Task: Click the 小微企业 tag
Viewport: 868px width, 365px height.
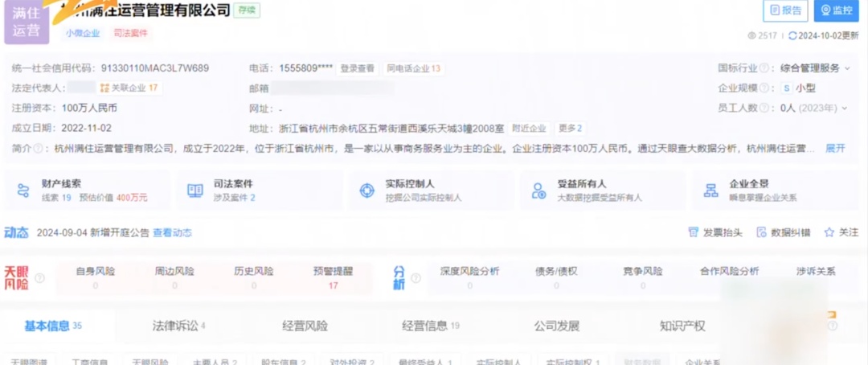Action: coord(83,33)
